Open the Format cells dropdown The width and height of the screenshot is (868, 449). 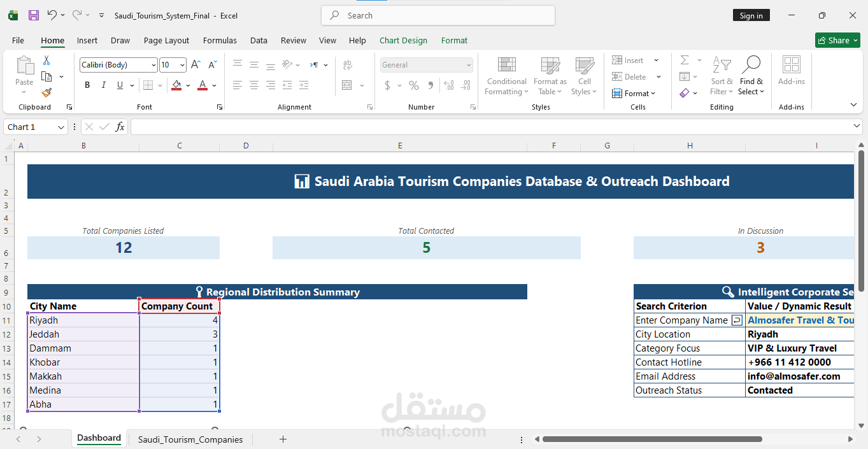pyautogui.click(x=634, y=93)
